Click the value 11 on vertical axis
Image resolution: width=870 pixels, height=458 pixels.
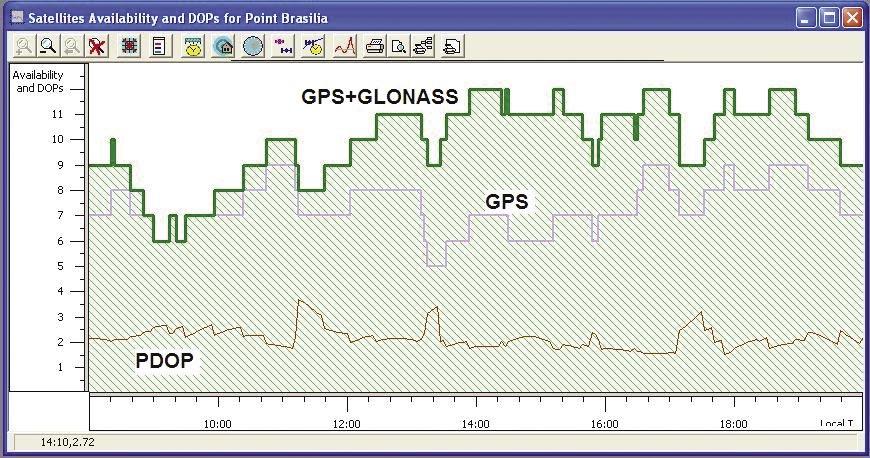[x=58, y=114]
